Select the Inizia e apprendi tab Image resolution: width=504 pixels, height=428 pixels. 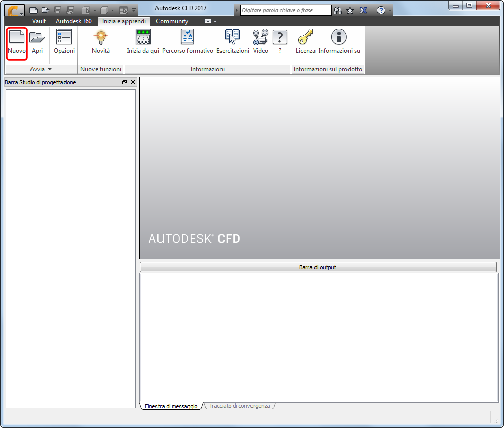tap(124, 21)
